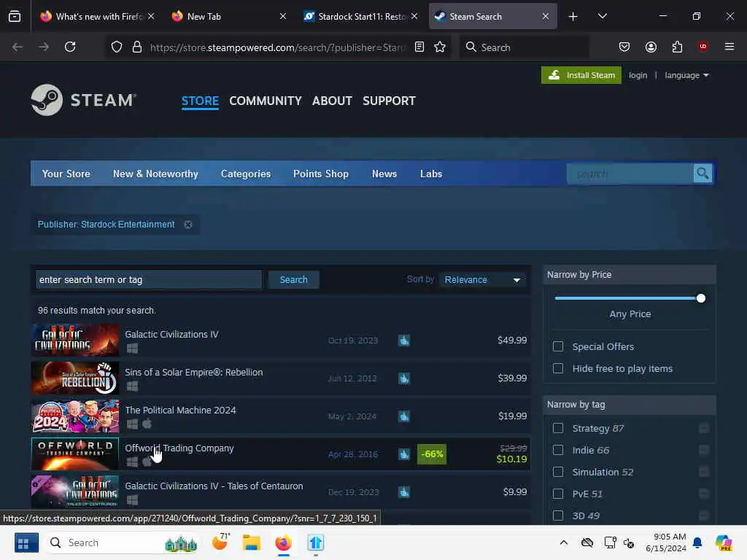
Task: Click the review icon for The Political Machine 2024
Action: coord(404,416)
